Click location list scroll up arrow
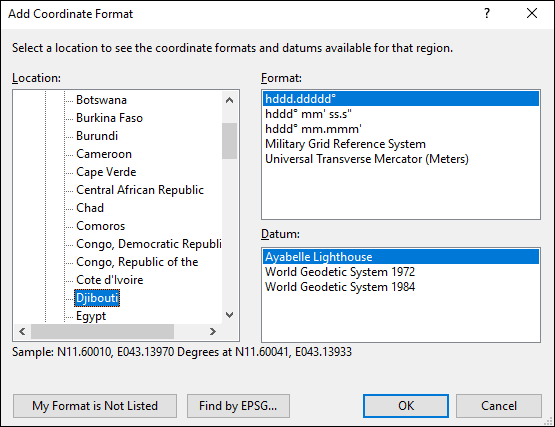 (x=229, y=100)
